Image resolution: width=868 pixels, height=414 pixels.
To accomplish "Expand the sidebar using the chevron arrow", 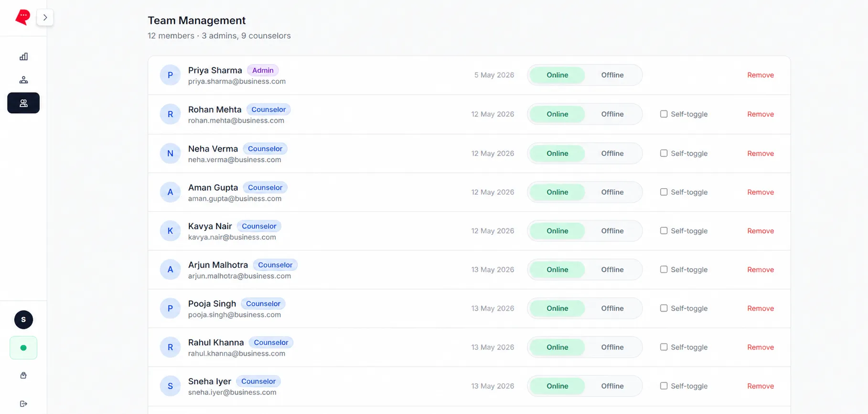I will pyautogui.click(x=45, y=18).
